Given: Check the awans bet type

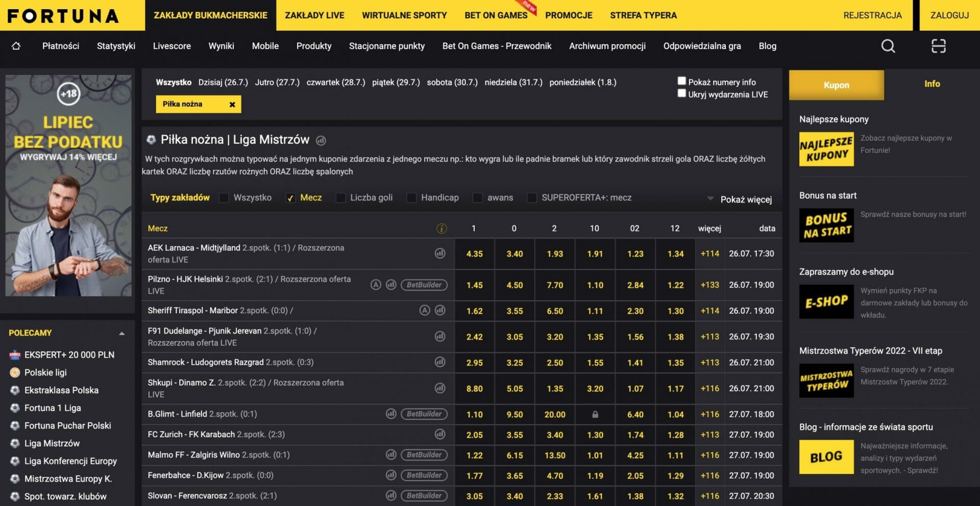Looking at the screenshot, I should pos(478,198).
